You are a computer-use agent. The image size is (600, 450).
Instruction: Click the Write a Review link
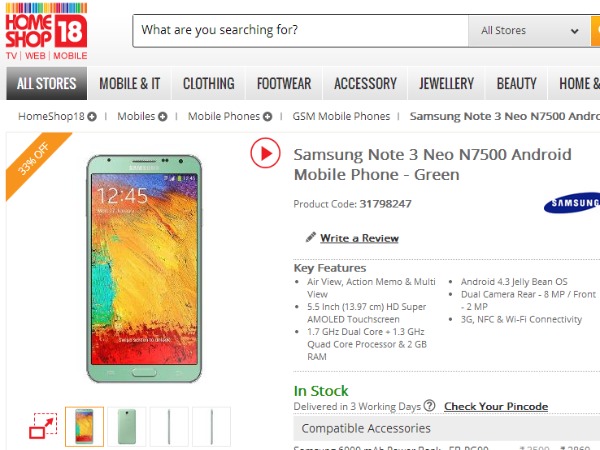359,238
